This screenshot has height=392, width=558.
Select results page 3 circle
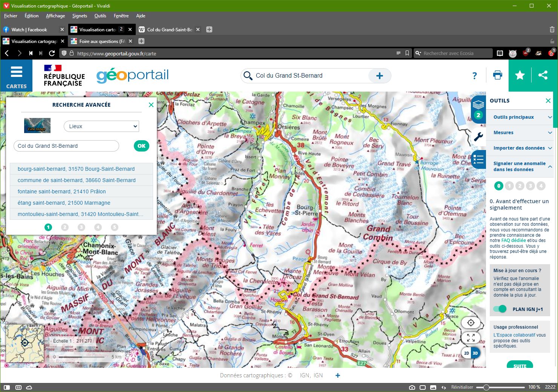pyautogui.click(x=81, y=227)
